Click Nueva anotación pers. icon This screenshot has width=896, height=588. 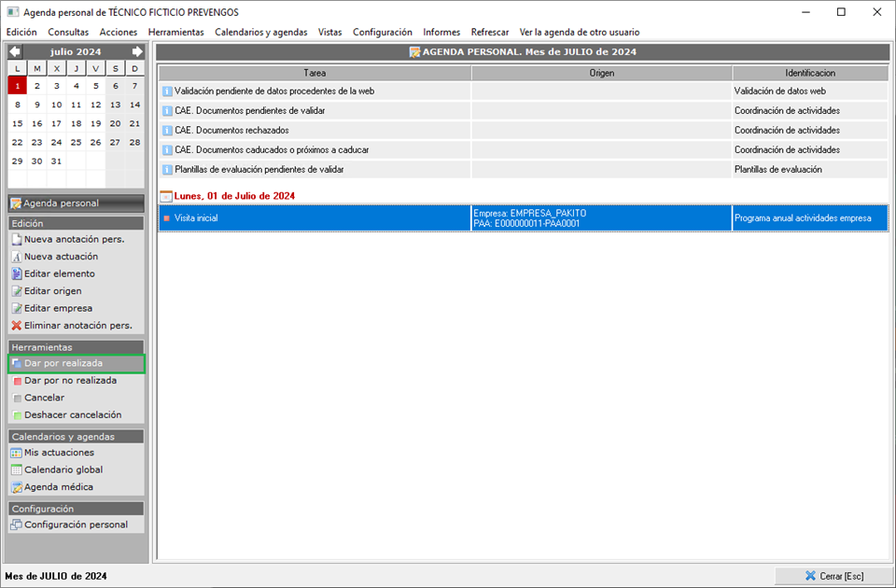coord(16,240)
